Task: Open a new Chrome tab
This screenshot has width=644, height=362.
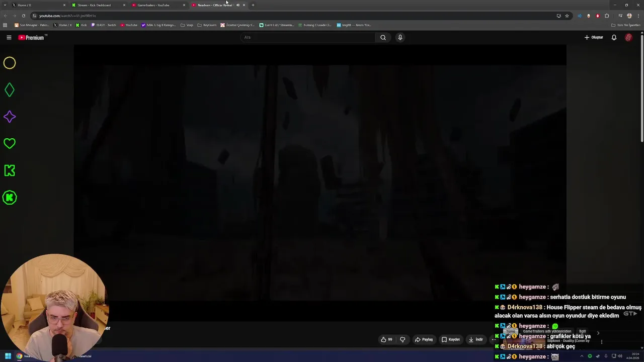Action: (253, 5)
